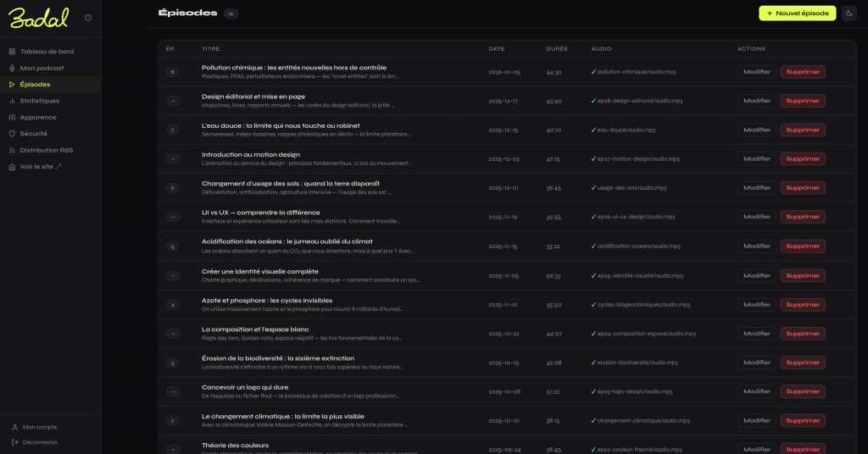Create a new episode with Nouvel épisode
The image size is (868, 454).
pyautogui.click(x=797, y=14)
